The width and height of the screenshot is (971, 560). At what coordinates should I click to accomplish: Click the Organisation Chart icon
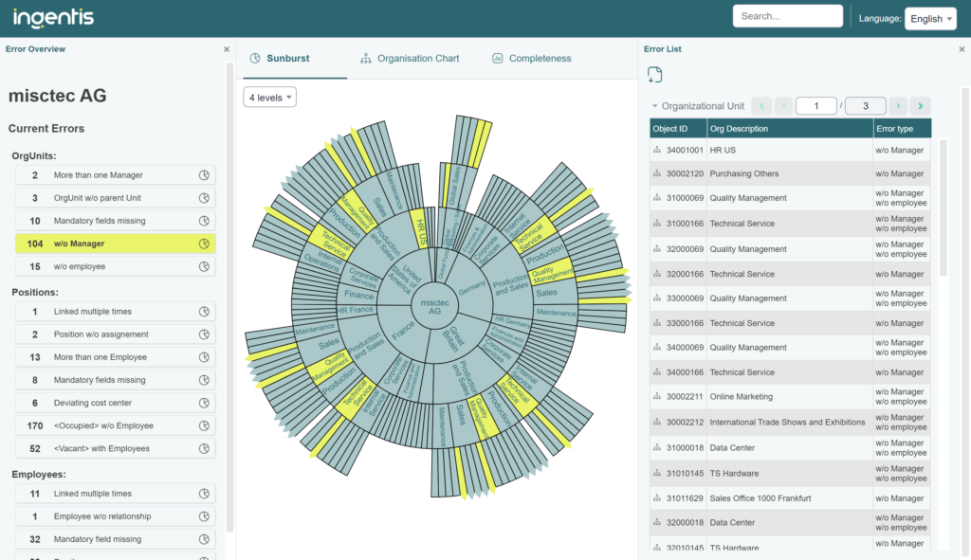point(365,58)
